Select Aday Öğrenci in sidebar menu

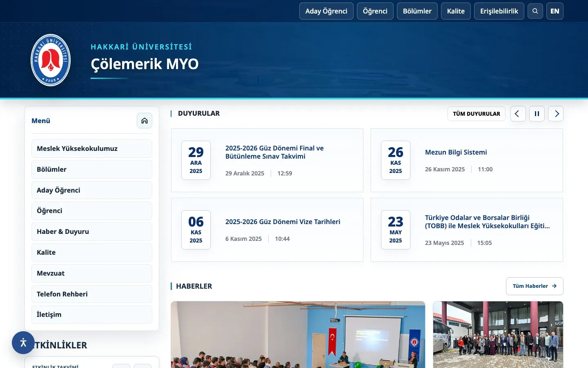tap(92, 190)
